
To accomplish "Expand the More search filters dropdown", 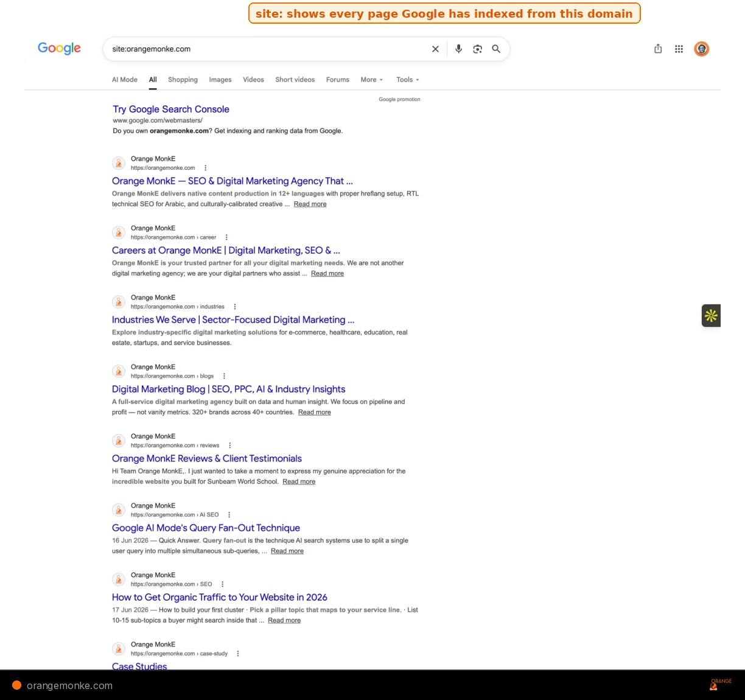I will pos(372,80).
